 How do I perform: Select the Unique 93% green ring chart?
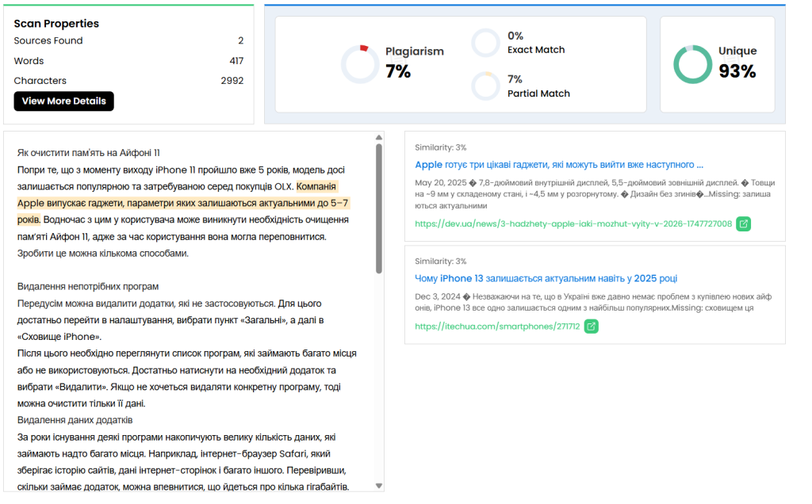692,64
